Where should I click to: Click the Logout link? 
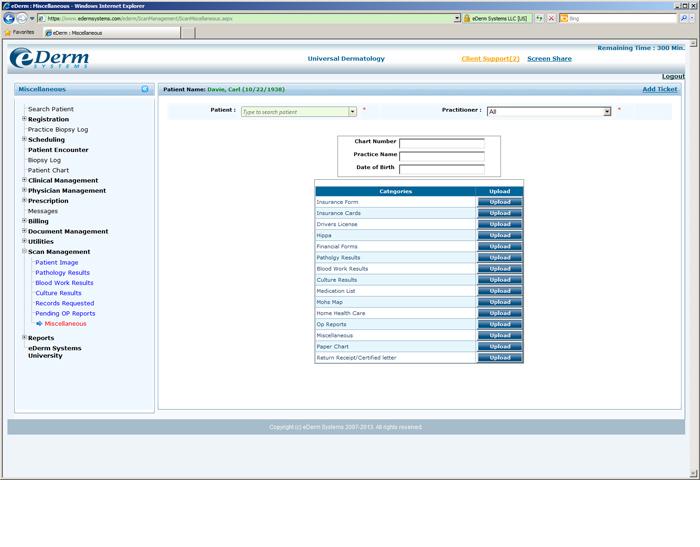click(673, 76)
